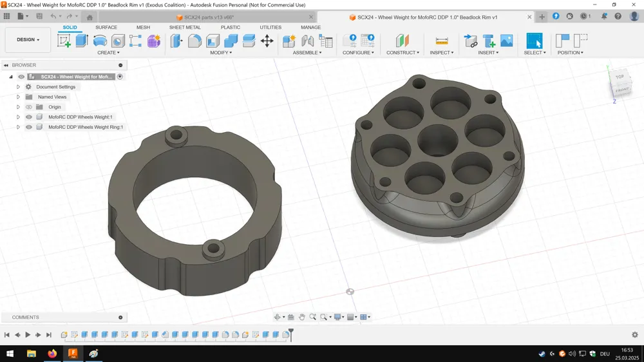Open the notifications bell
Image resolution: width=644 pixels, height=362 pixels.
(x=604, y=17)
